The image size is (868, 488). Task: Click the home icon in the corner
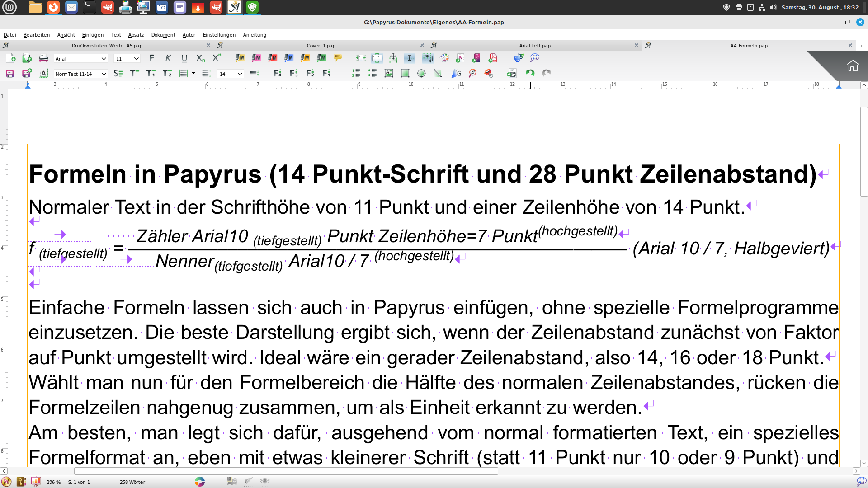point(853,66)
